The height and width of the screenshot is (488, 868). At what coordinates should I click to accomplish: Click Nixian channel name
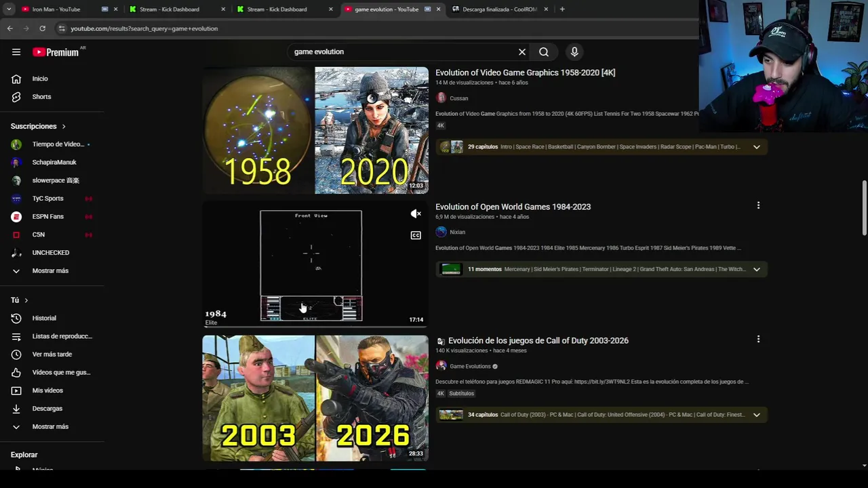(x=458, y=232)
